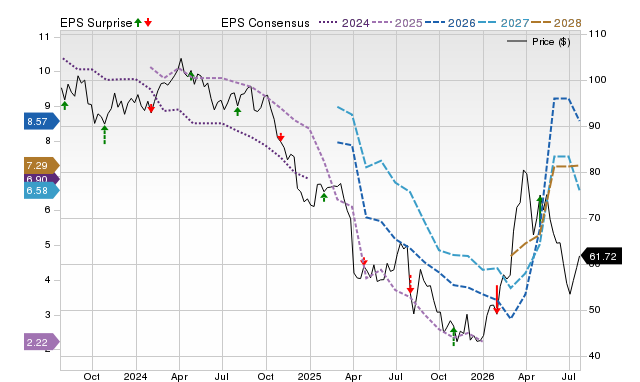The image size is (640, 382).
Task: Click the right axis 40 price label
Action: 595,355
